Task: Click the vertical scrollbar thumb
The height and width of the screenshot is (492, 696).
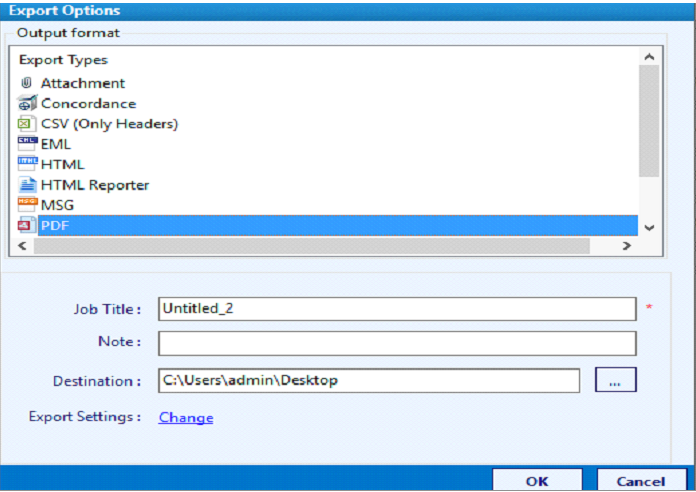Action: coord(649,121)
